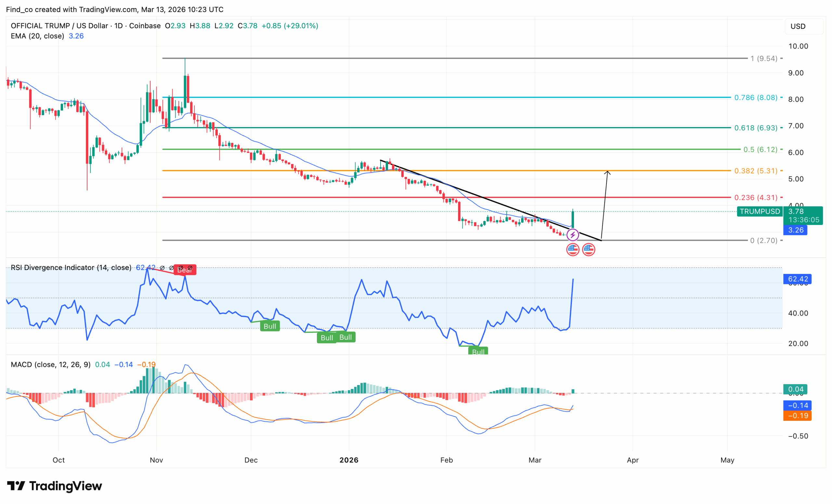Select the 0.786 (8.08) Fibonacci level label
The image size is (832, 504).
[x=756, y=97]
